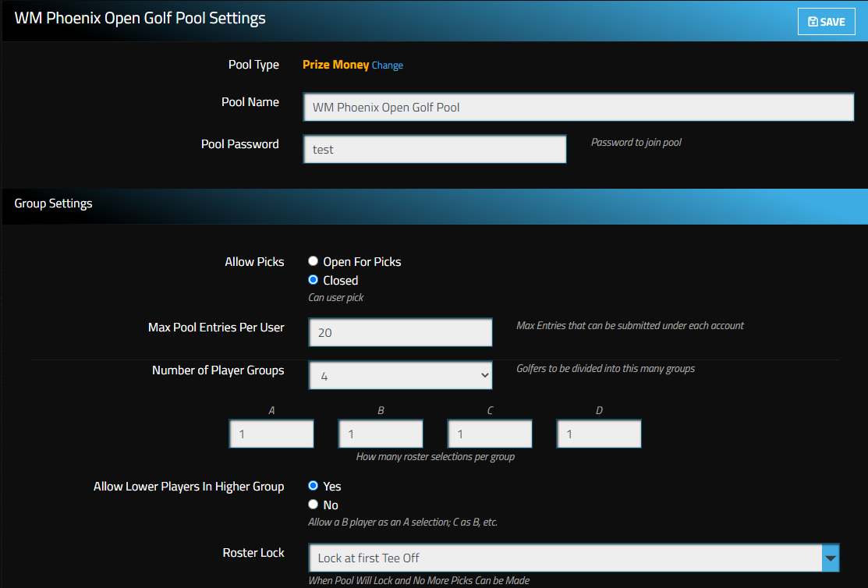
Task: Select the Pool Password field containing test
Action: point(434,149)
